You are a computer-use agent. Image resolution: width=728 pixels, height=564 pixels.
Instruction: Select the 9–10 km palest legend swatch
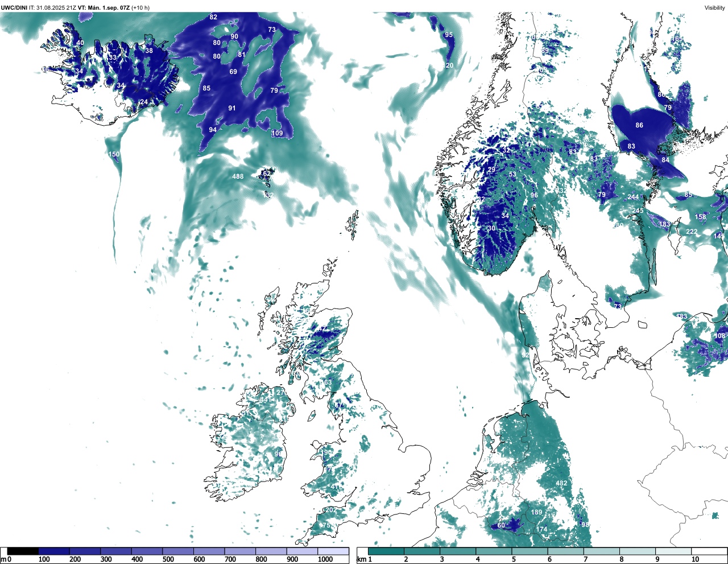674,551
